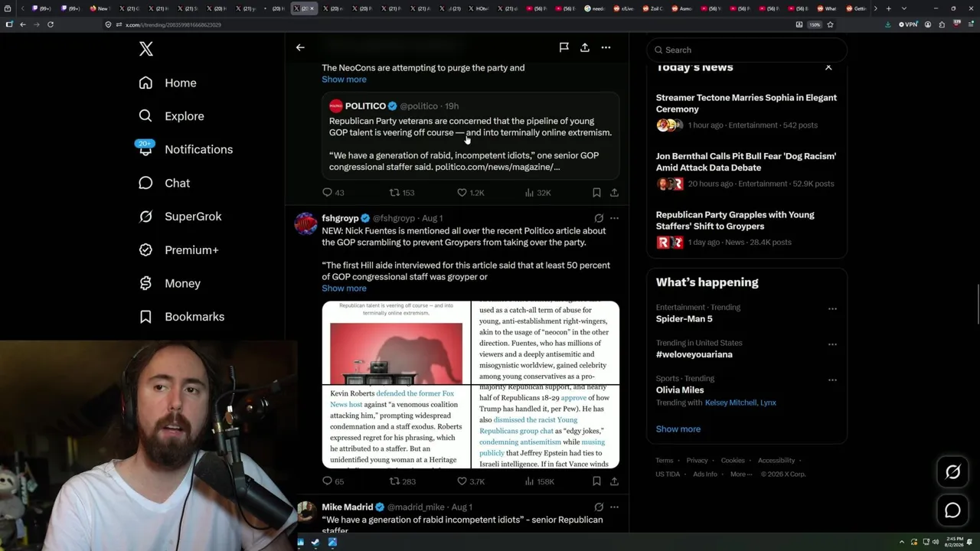The height and width of the screenshot is (551, 980).
Task: Like the post with 3.7K likes
Action: tap(470, 481)
